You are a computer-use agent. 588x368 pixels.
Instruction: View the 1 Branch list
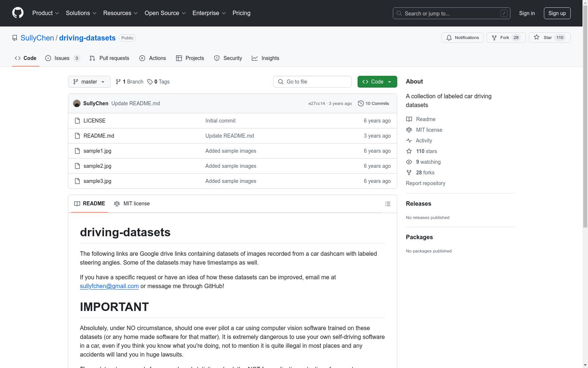pos(129,82)
